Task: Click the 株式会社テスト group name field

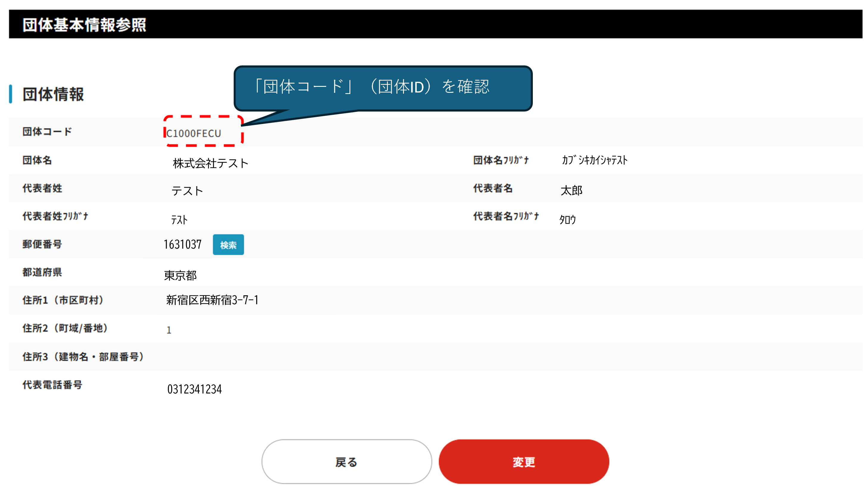Action: (x=210, y=163)
